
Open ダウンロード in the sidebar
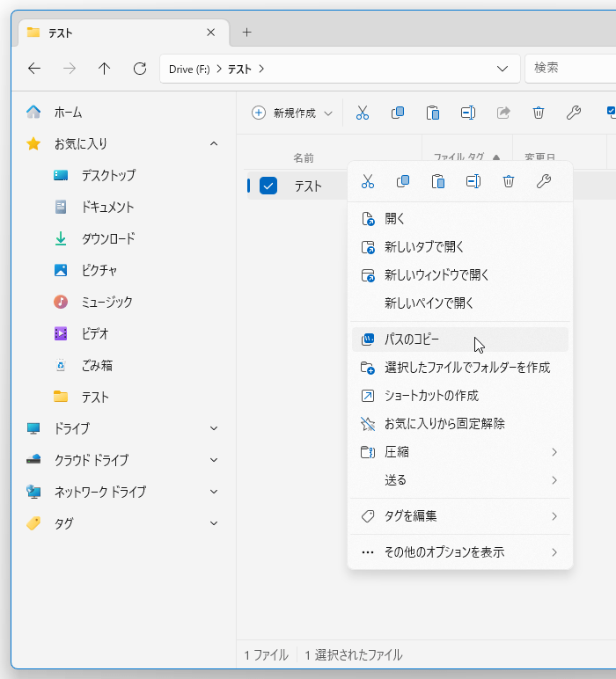(x=122, y=238)
